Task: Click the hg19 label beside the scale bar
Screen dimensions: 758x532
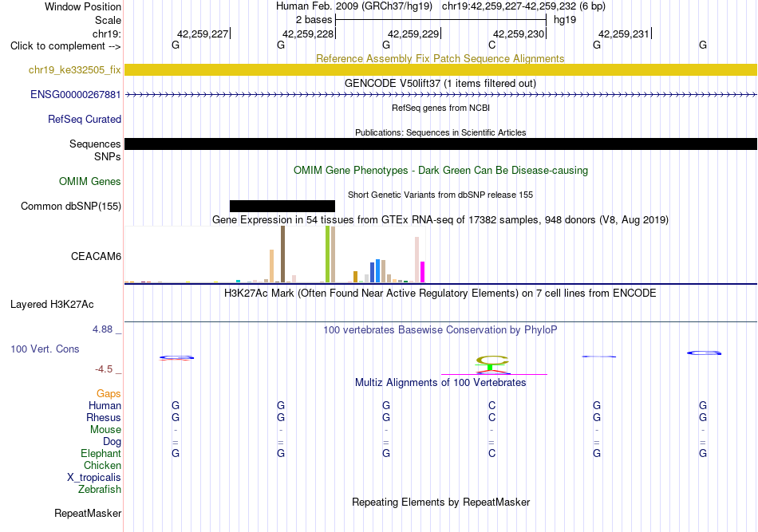Action: [565, 20]
